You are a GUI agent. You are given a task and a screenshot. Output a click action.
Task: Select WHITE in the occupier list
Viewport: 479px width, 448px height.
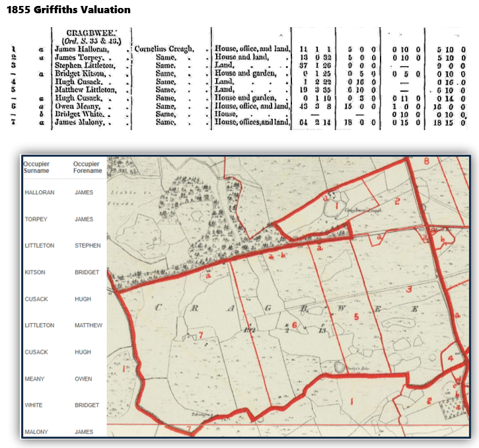pos(34,405)
